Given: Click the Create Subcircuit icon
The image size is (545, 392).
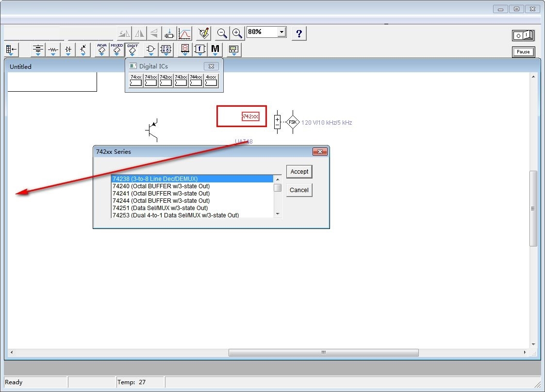Looking at the screenshot, I should [x=169, y=33].
